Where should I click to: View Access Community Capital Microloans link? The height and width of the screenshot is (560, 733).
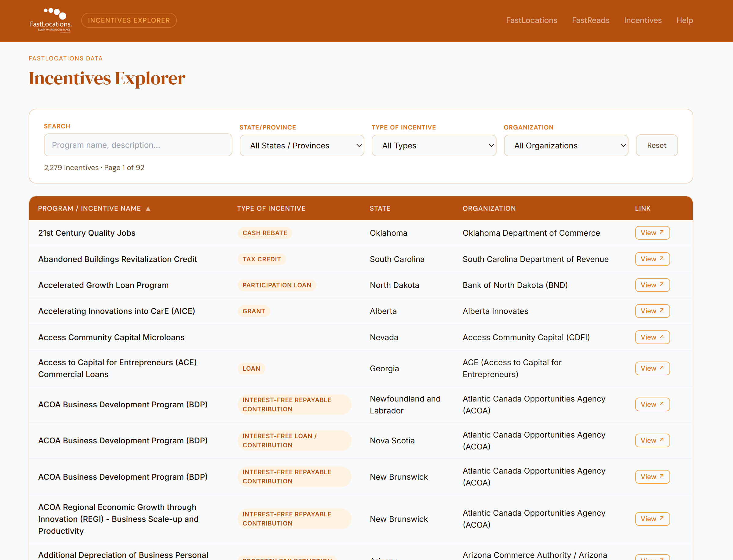(652, 337)
